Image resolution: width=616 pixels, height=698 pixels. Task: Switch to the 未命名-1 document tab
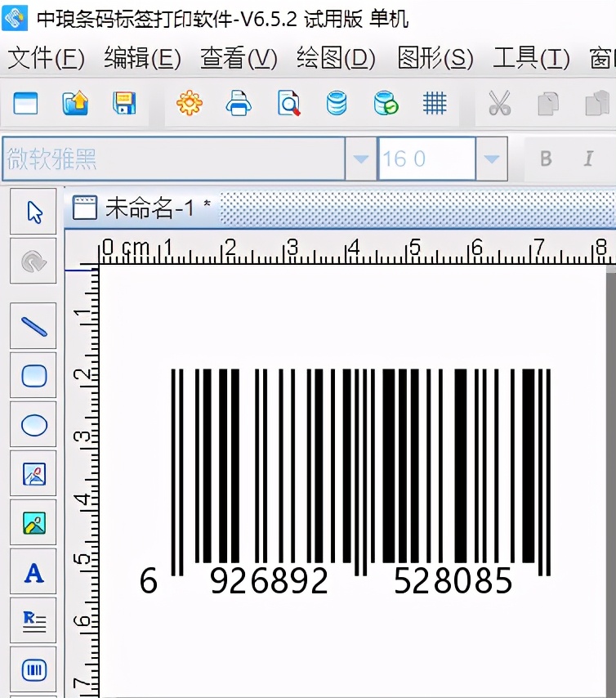click(x=142, y=208)
